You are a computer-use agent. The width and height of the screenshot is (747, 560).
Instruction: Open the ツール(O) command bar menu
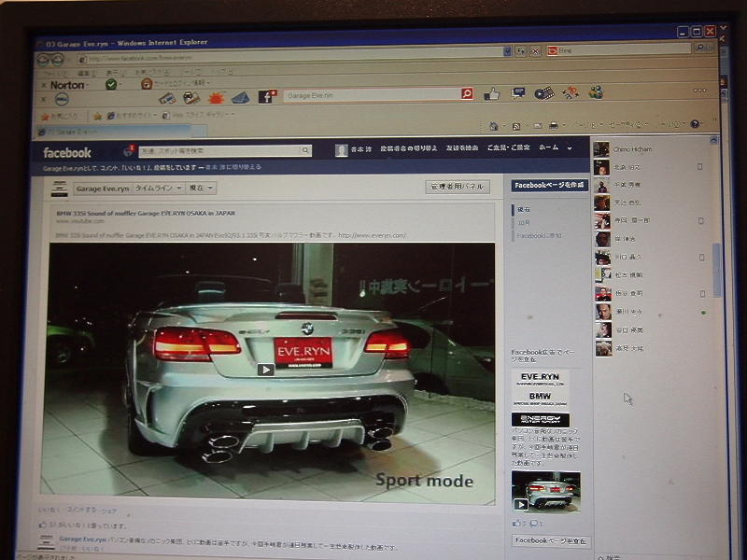pos(668,124)
